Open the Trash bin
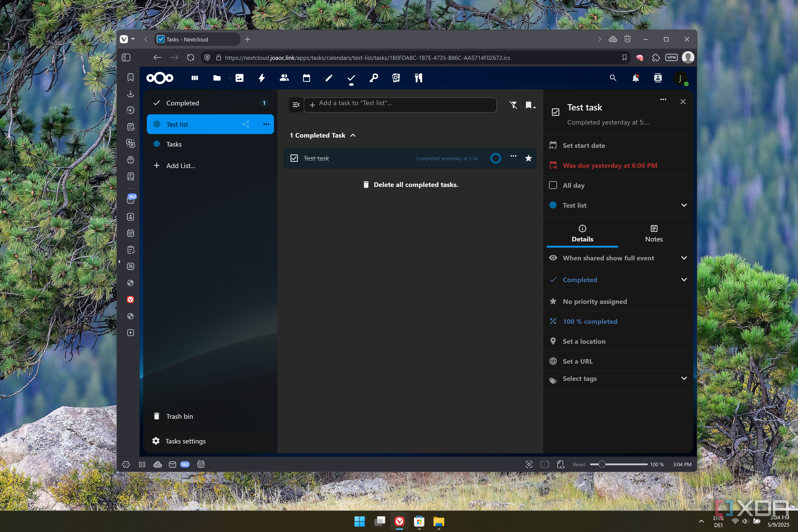The height and width of the screenshot is (532, 798). coord(210,416)
